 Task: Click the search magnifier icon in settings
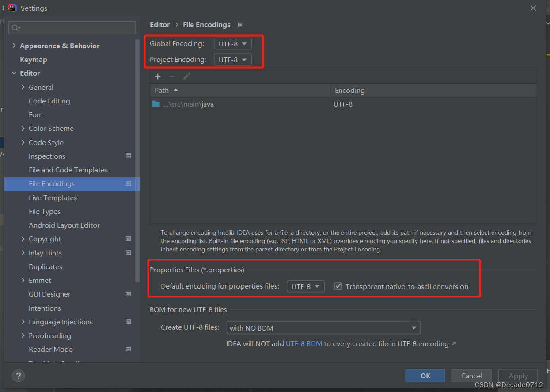click(15, 28)
